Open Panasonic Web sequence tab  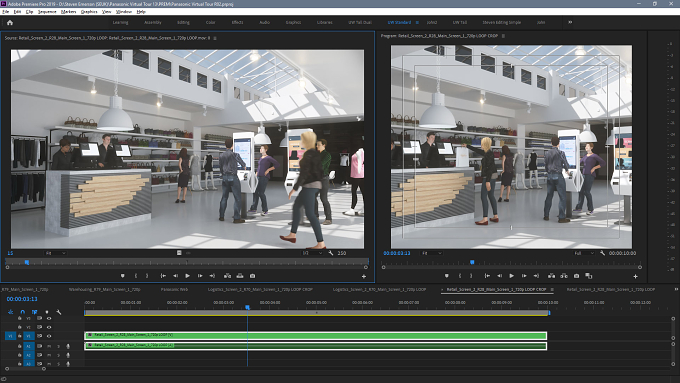174,289
